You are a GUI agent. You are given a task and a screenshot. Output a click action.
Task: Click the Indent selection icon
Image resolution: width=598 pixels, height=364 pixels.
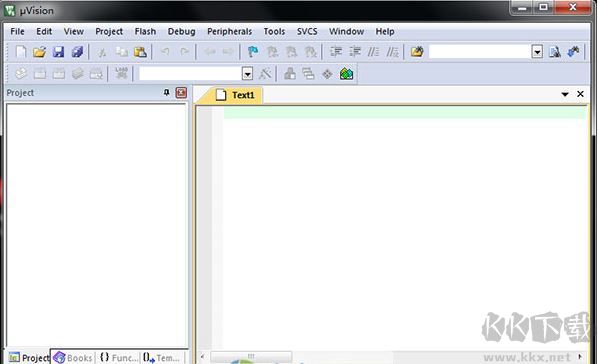coord(336,52)
